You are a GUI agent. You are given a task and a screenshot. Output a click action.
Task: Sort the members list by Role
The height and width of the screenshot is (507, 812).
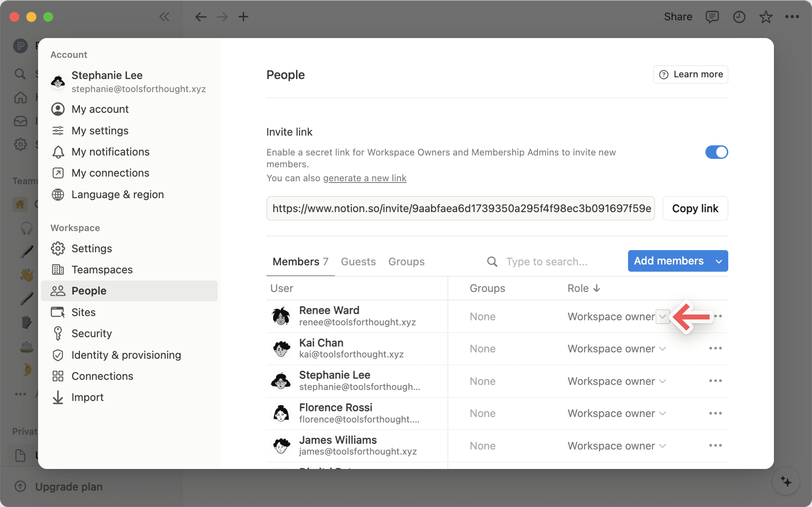(583, 288)
